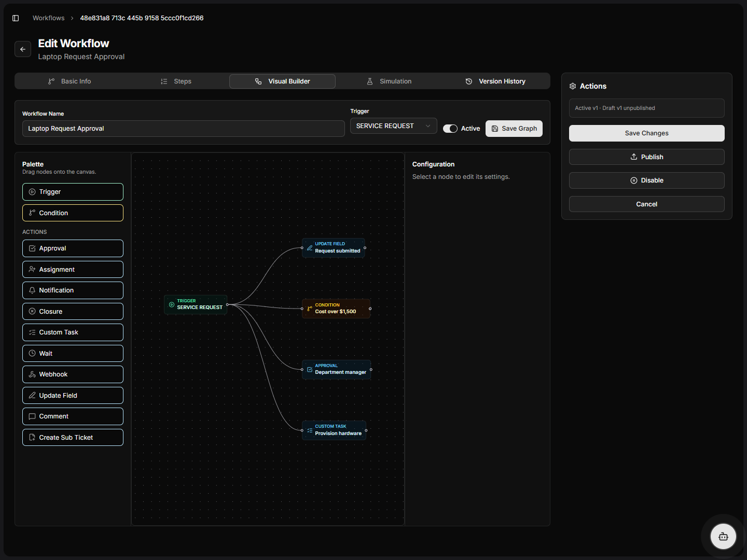This screenshot has width=747, height=560.
Task: Click the Condition node branch icon
Action: point(310,309)
